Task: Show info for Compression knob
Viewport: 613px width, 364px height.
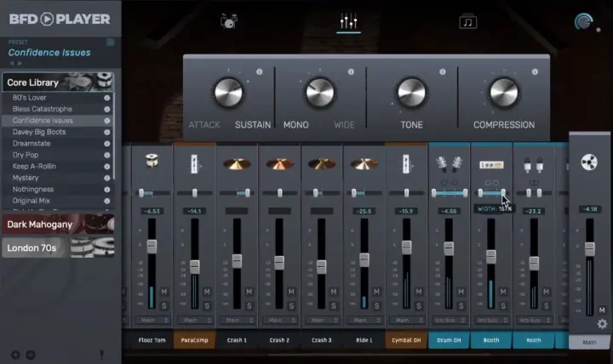Action: point(535,71)
